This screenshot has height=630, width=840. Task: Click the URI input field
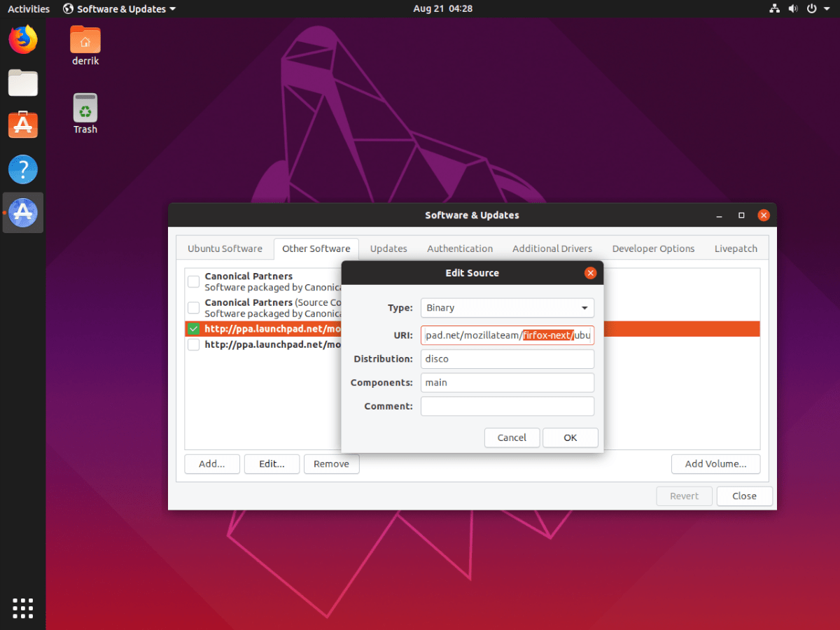pos(507,335)
